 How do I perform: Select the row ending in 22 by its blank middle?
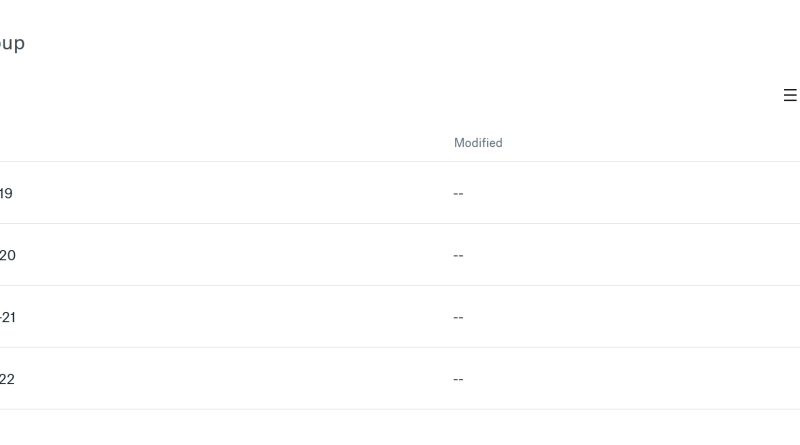230,379
